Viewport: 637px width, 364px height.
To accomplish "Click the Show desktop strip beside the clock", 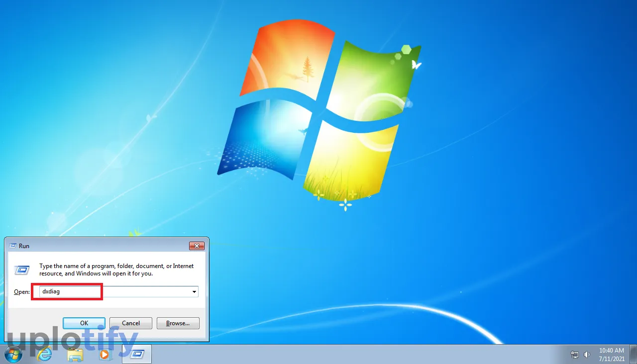I will coord(634,355).
